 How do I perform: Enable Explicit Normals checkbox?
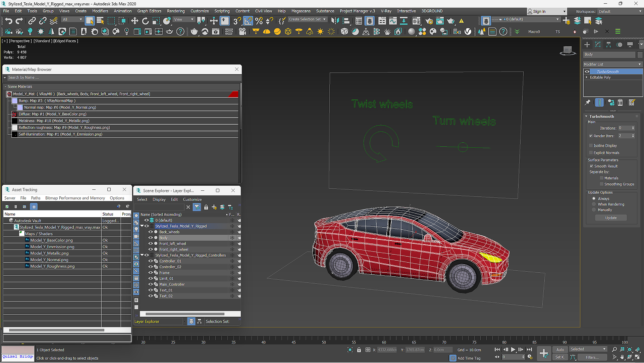(x=591, y=153)
